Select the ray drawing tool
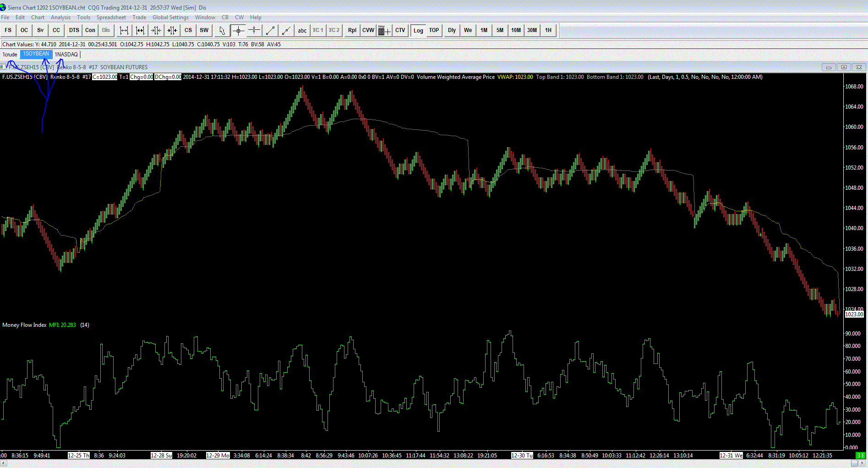This screenshot has height=468, width=868. (286, 30)
